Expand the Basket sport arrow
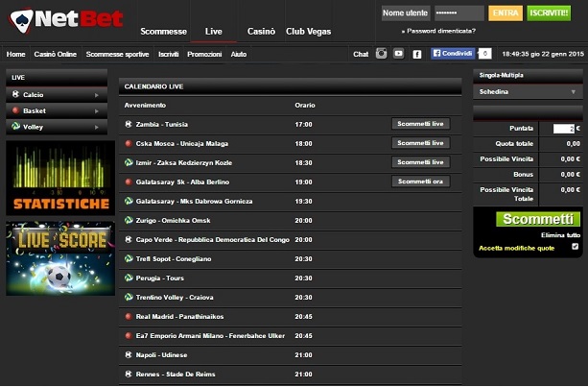The width and height of the screenshot is (588, 387). pos(96,111)
